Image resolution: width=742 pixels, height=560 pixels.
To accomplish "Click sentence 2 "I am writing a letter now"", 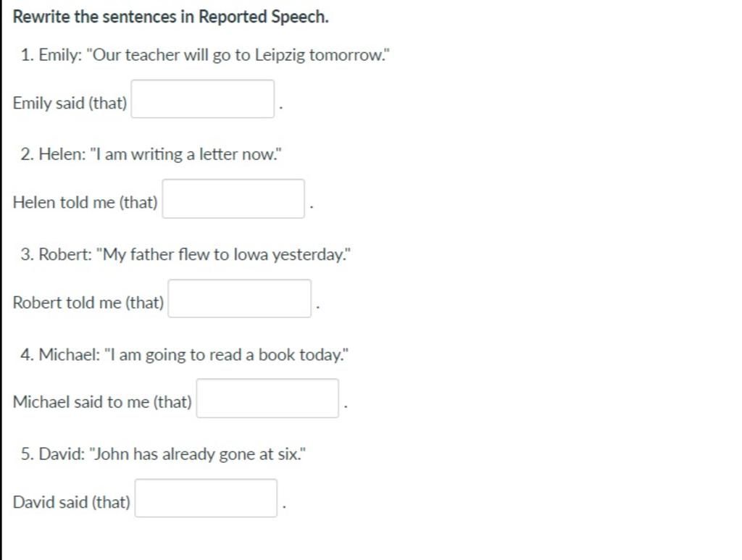I will tap(151, 154).
